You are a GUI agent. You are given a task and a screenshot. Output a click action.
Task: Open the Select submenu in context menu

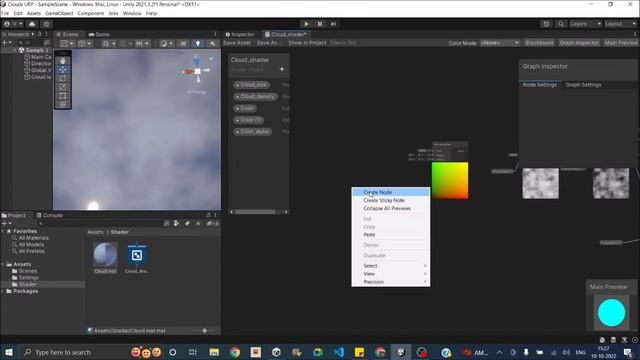[391, 266]
